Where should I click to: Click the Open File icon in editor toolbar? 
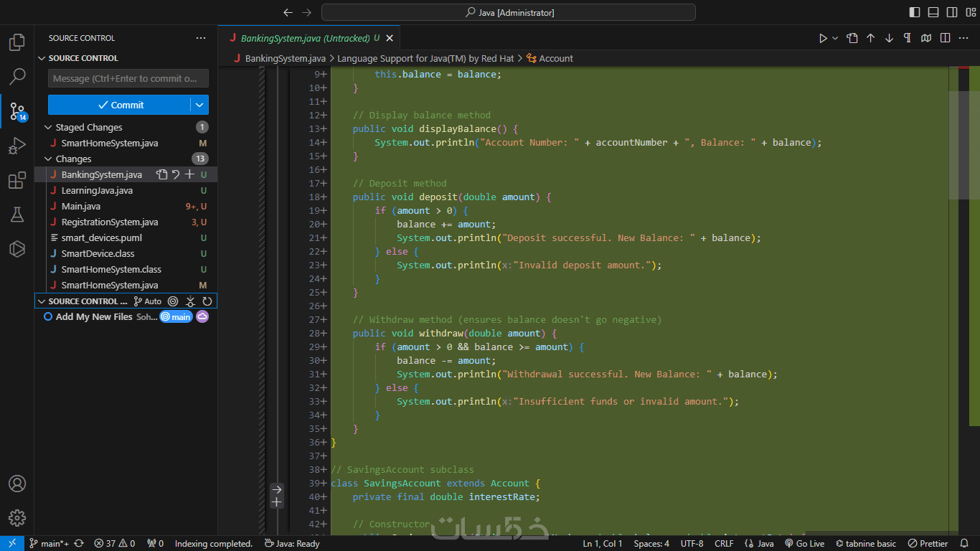tap(852, 38)
